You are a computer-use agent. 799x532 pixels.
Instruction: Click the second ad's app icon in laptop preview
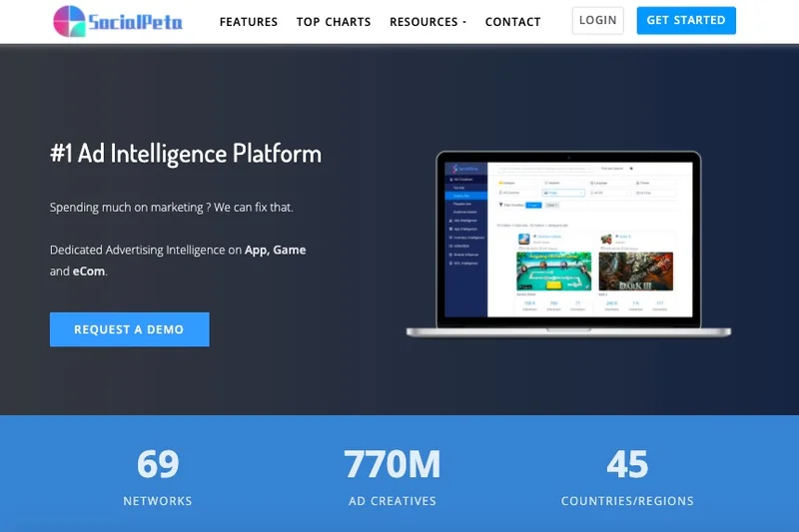pyautogui.click(x=606, y=240)
